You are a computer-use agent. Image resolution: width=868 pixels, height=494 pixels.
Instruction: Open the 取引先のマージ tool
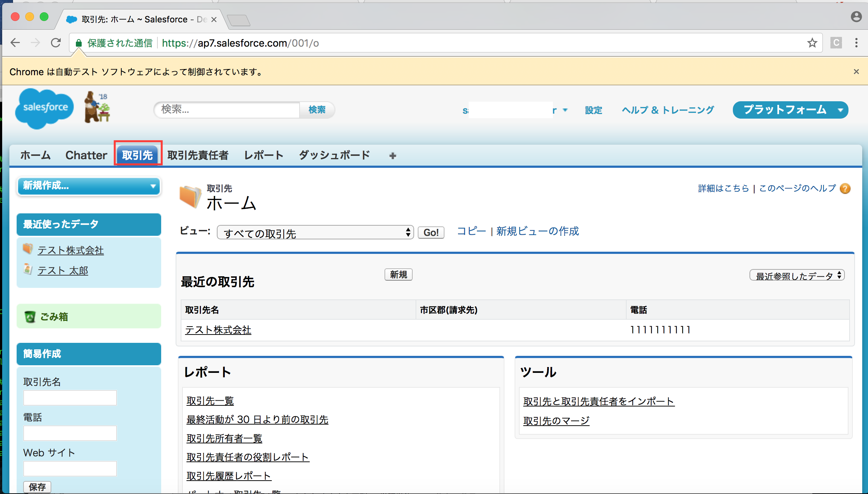point(557,421)
